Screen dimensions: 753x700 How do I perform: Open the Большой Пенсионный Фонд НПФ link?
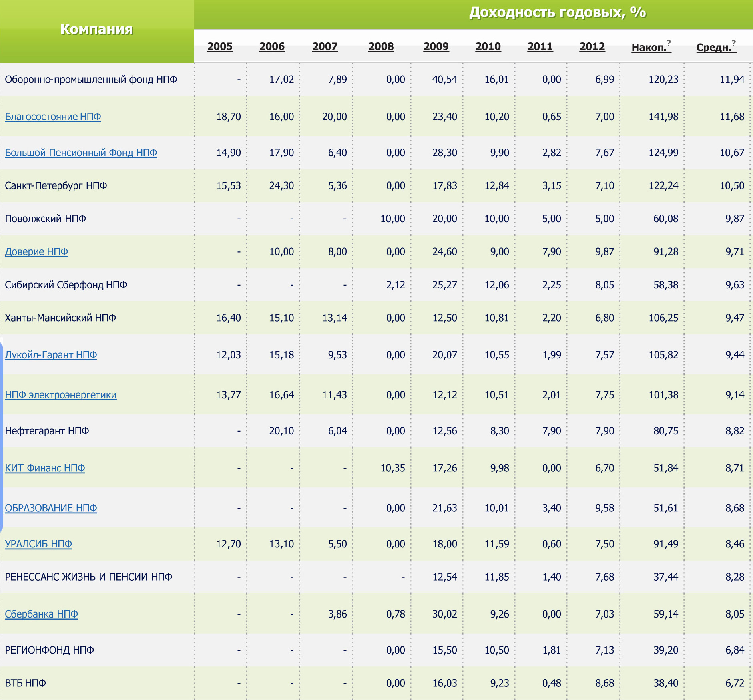pyautogui.click(x=81, y=153)
